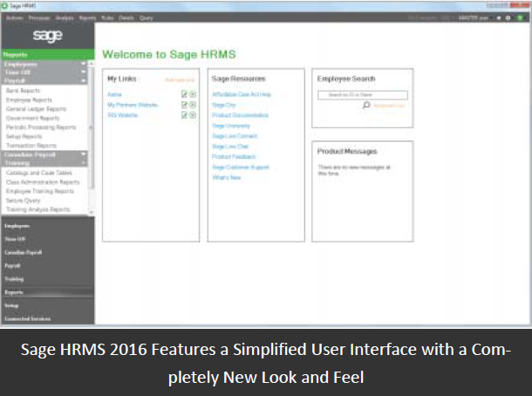
Task: Select Training Analysis Reports
Action: pyautogui.click(x=38, y=209)
